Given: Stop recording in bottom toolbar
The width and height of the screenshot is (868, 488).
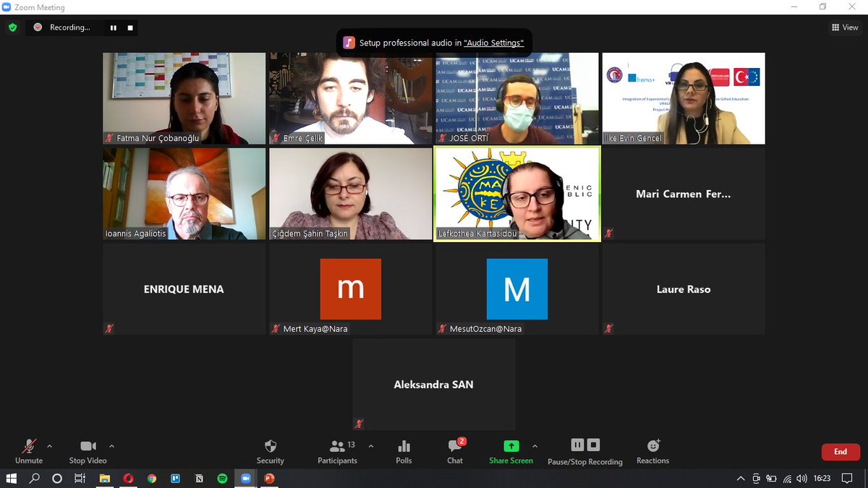Looking at the screenshot, I should click(593, 445).
